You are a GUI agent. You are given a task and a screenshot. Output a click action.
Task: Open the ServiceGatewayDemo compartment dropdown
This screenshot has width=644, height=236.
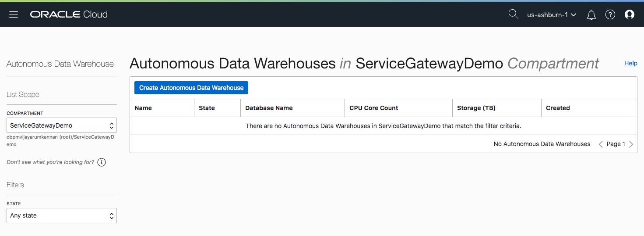pos(62,125)
